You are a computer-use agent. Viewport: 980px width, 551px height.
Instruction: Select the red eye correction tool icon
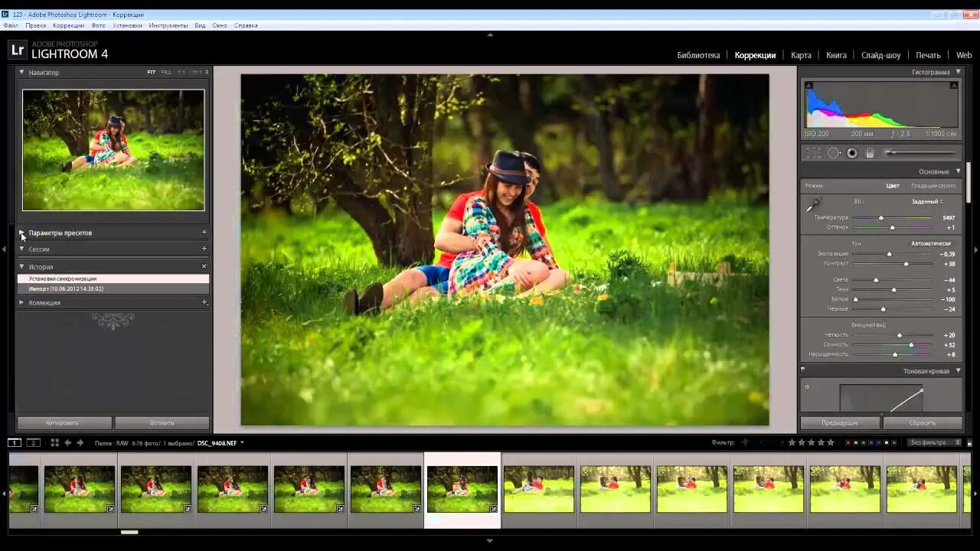point(852,153)
